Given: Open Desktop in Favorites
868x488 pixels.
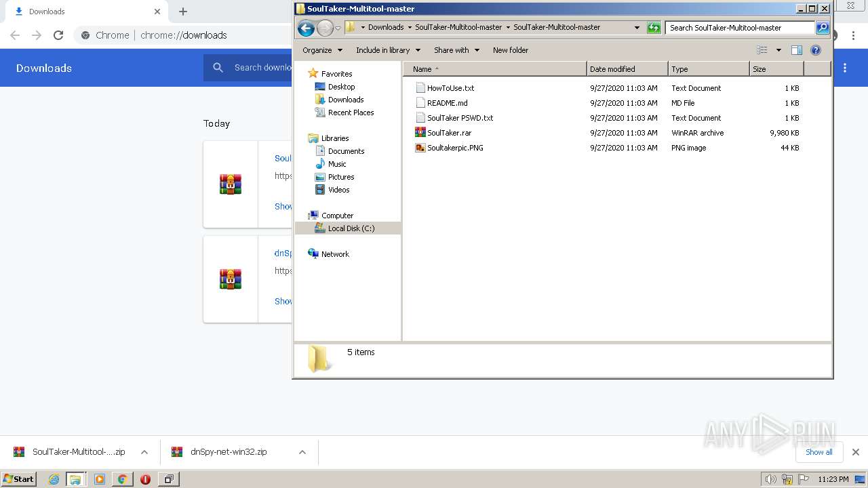Looking at the screenshot, I should coord(341,87).
